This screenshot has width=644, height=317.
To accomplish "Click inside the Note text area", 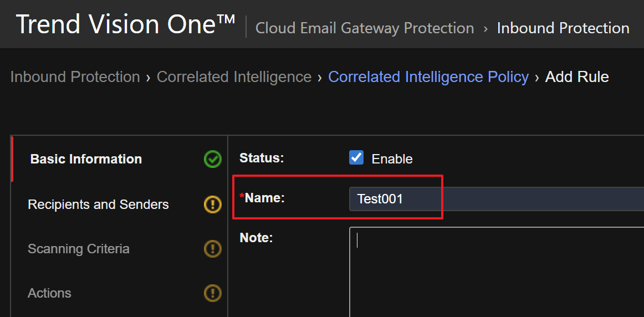I will pos(496,272).
